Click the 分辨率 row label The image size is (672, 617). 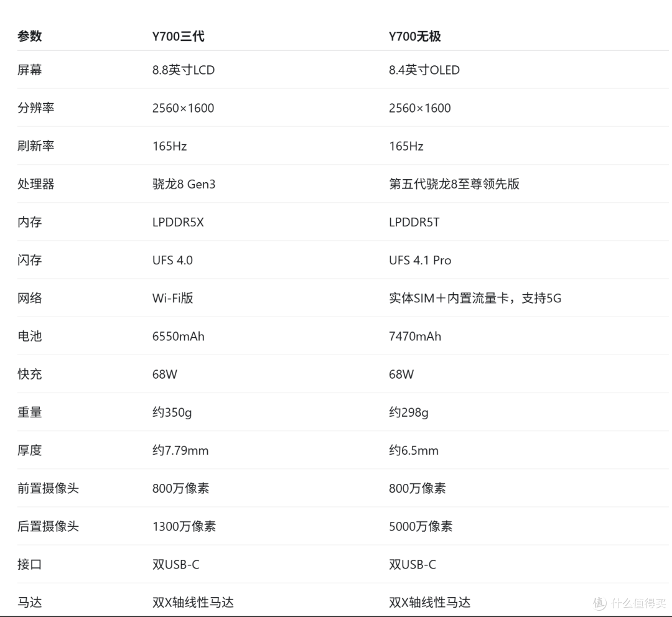pos(36,108)
